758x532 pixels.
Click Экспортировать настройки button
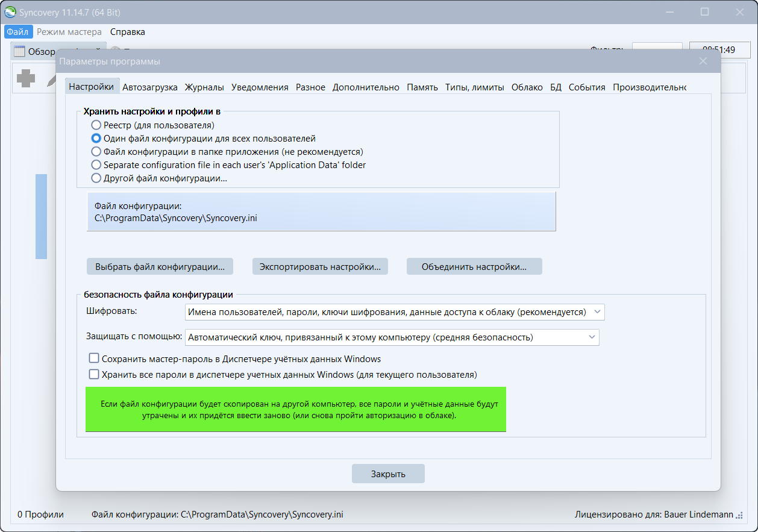pyautogui.click(x=320, y=266)
